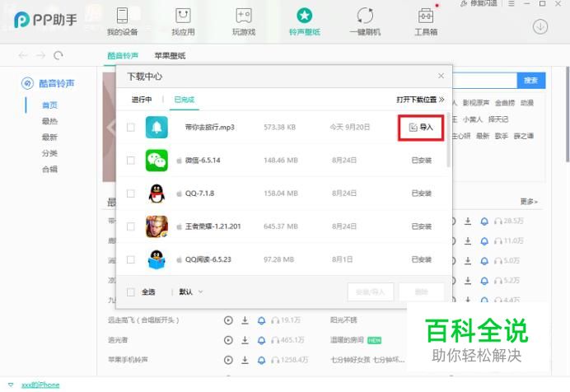Click 薛之谦 search tag
This screenshot has height=392, width=570.
[x=524, y=136]
